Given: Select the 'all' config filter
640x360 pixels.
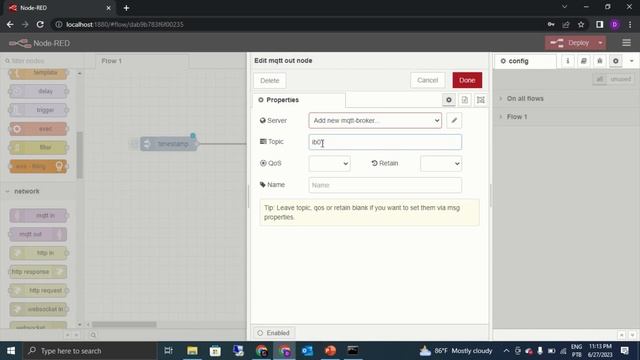Looking at the screenshot, I should (599, 79).
